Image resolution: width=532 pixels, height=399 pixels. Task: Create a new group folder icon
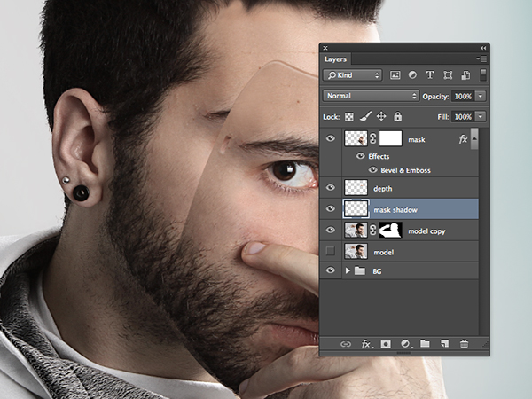point(425,343)
